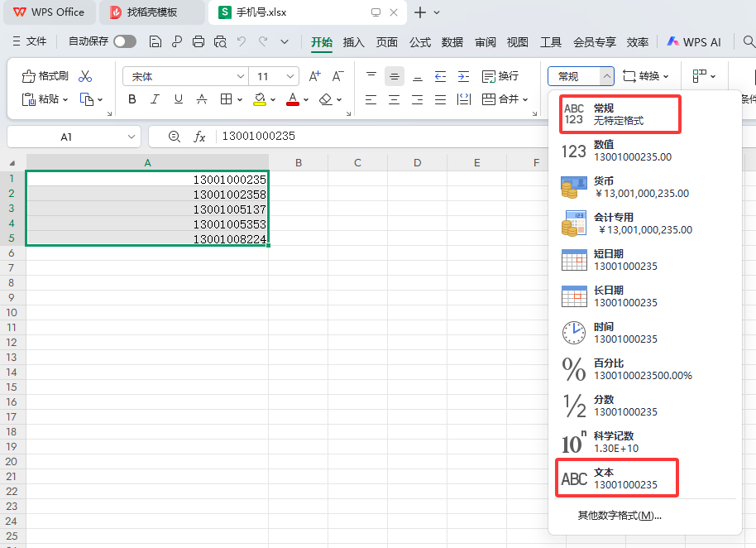
Task: Open 其他数字格式 (More number formats)
Action: pyautogui.click(x=619, y=516)
